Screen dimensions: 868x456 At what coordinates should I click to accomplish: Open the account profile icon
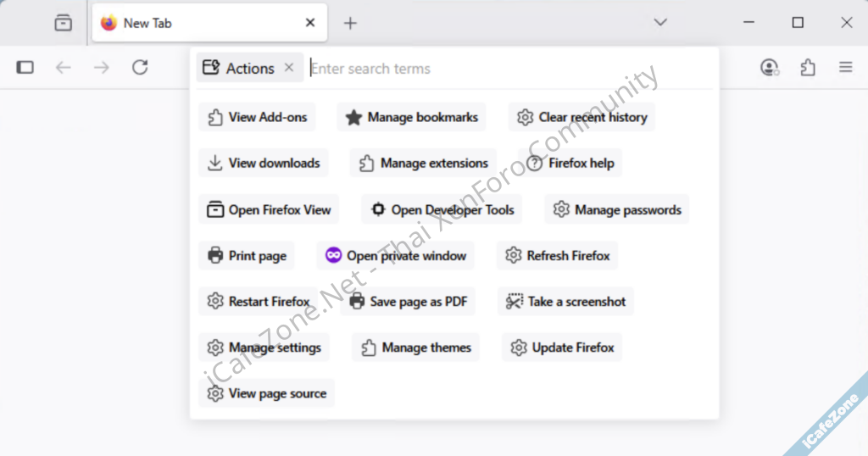(x=770, y=68)
